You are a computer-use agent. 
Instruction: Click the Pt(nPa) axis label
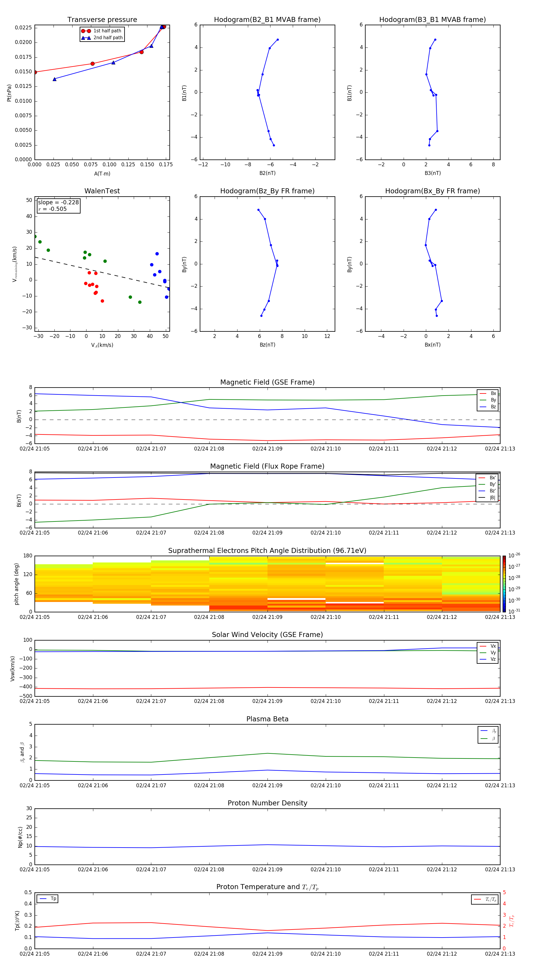pyautogui.click(x=9, y=92)
